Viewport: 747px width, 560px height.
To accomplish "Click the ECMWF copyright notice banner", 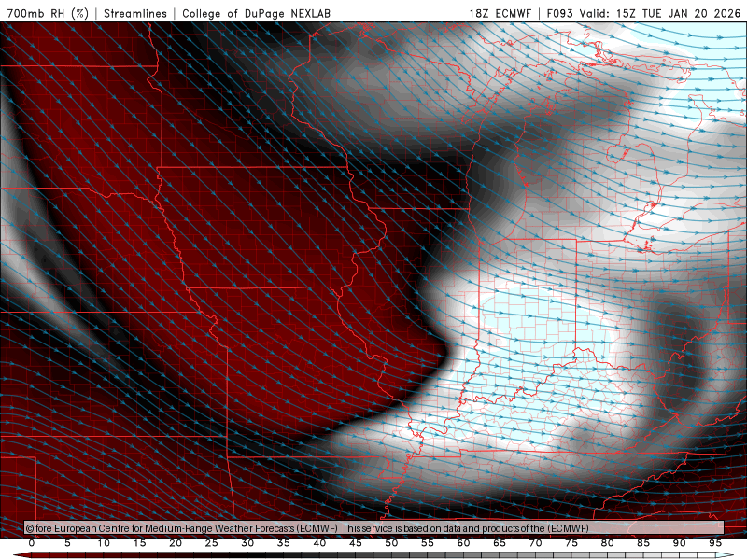I will click(x=374, y=528).
